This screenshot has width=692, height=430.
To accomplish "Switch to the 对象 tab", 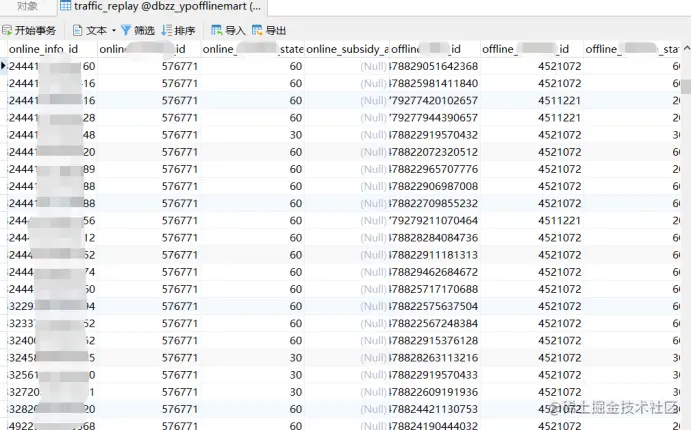I will (x=27, y=6).
